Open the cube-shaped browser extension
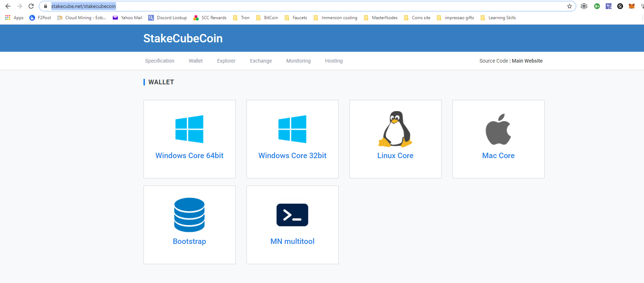644x283 pixels. tap(584, 6)
